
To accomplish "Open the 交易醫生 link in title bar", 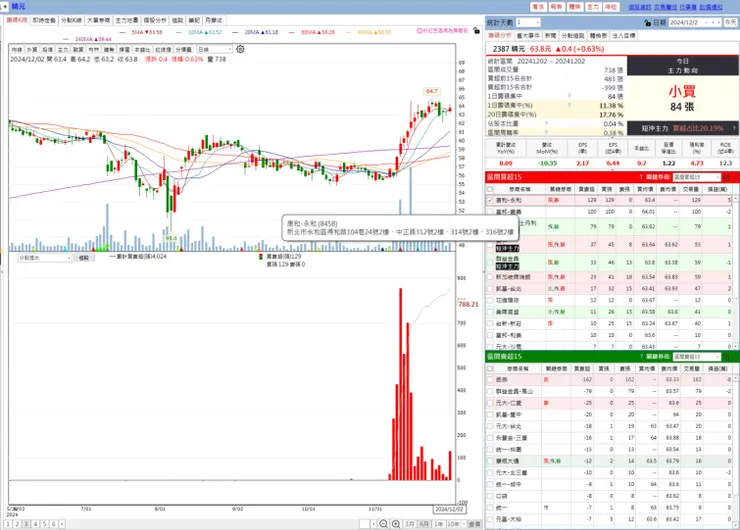I will (665, 7).
